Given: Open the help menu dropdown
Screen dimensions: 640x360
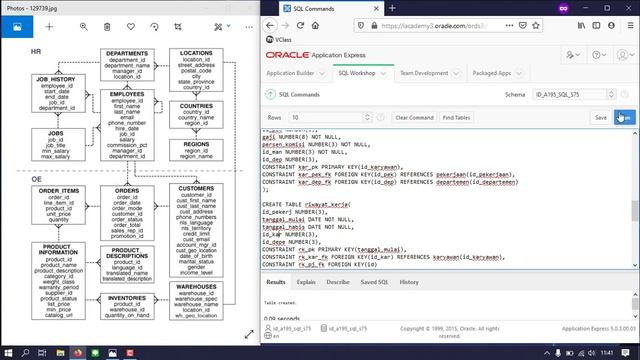Looking at the screenshot, I should click(x=599, y=55).
